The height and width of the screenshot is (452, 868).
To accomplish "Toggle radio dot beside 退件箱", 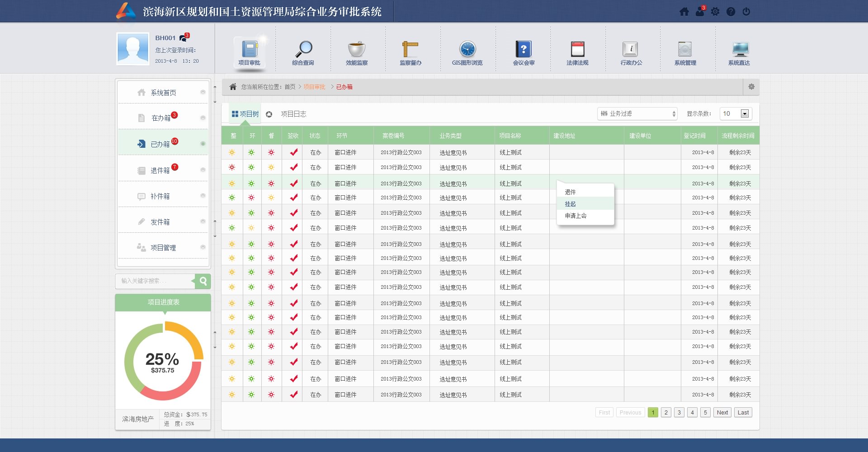I will point(203,170).
